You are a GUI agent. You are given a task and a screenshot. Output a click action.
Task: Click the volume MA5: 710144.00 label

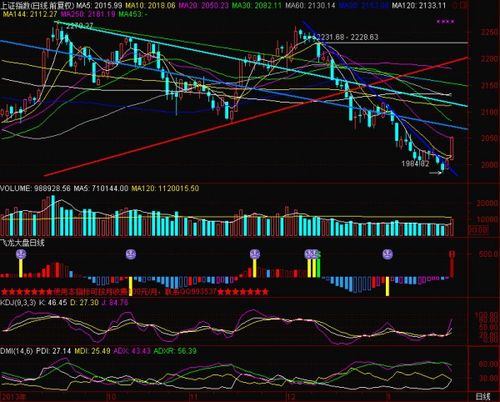point(101,188)
